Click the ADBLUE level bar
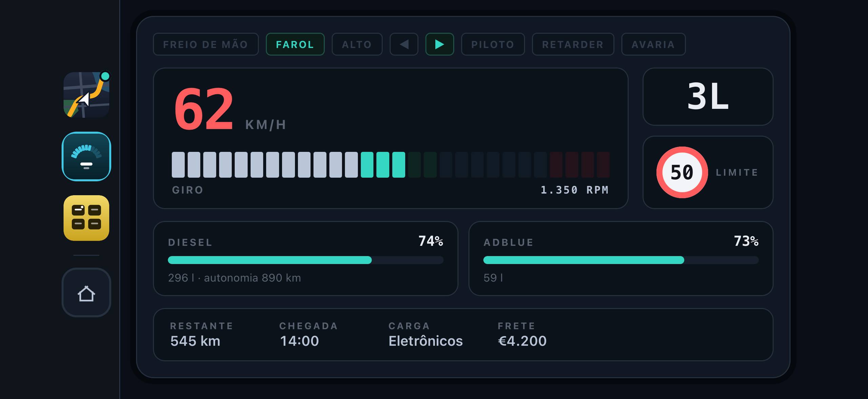This screenshot has width=868, height=399. point(621,260)
